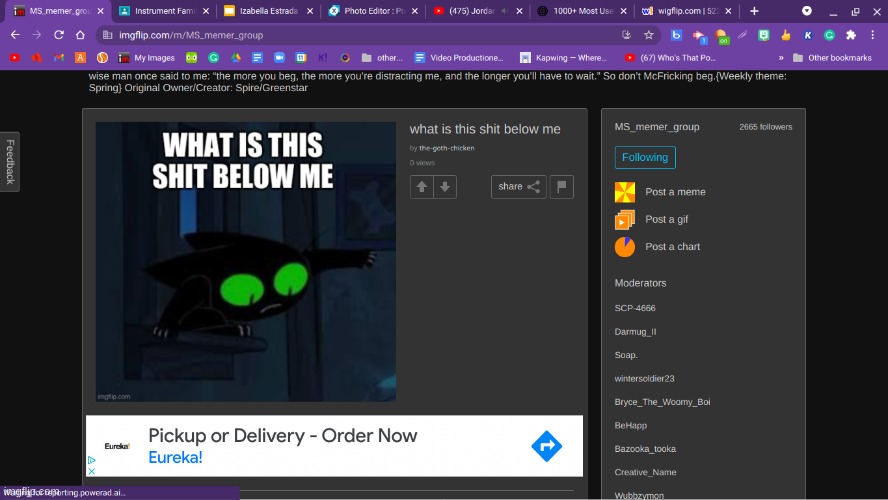Viewport: 888px width, 500px height.
Task: Open the Duolingo bookmark icon
Action: pos(191,58)
